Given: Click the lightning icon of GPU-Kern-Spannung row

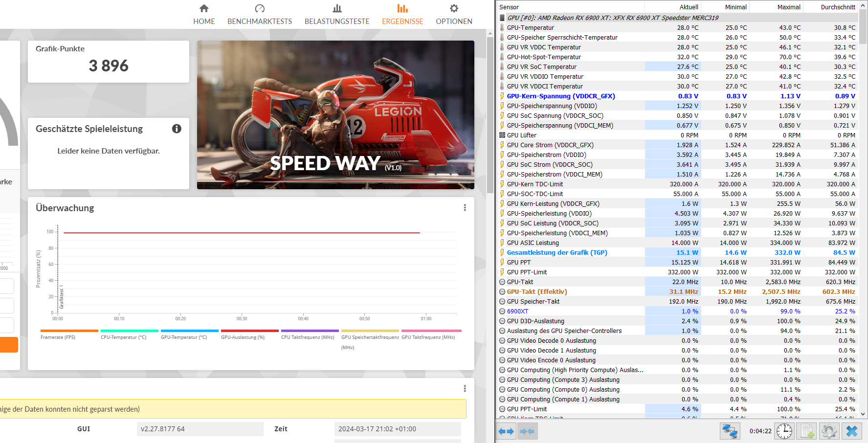Looking at the screenshot, I should tap(502, 96).
